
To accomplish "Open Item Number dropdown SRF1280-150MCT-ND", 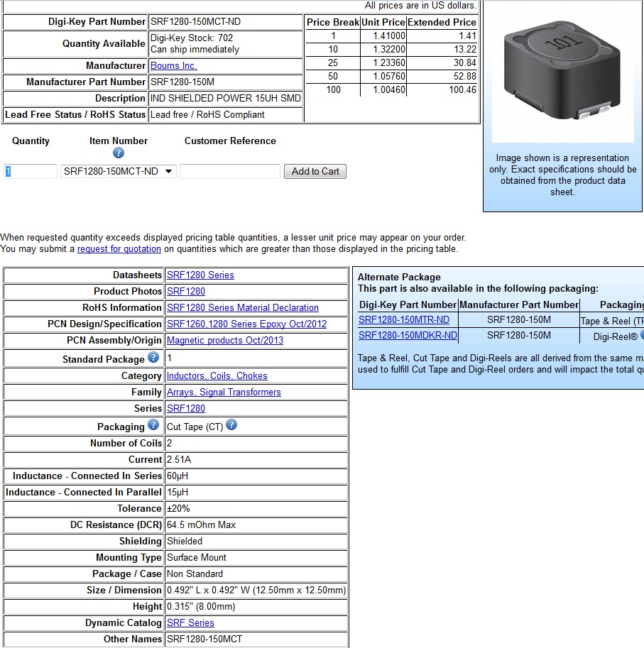I will [x=118, y=171].
